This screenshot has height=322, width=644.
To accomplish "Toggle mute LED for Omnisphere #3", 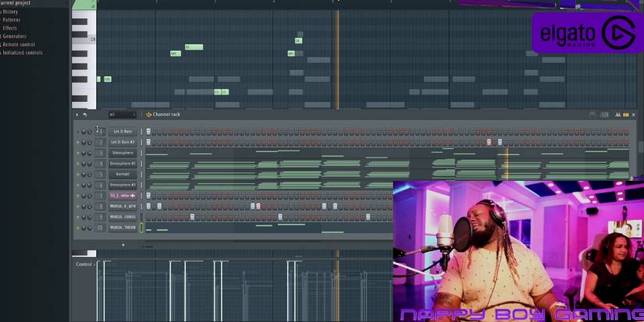I will pos(77,185).
